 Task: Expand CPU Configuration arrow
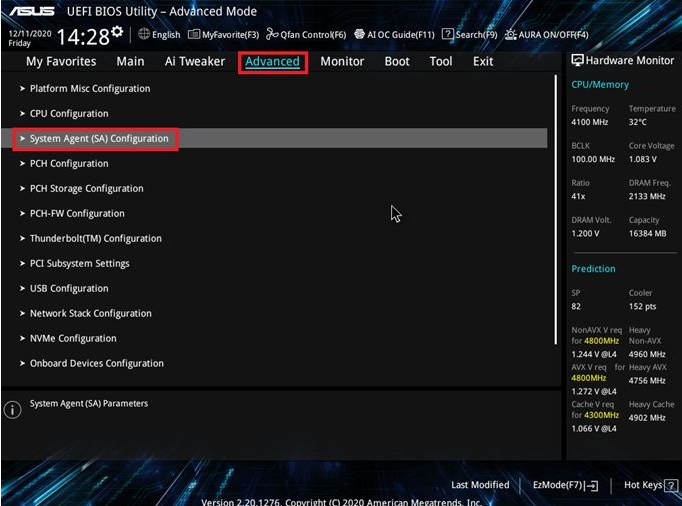(x=22, y=114)
